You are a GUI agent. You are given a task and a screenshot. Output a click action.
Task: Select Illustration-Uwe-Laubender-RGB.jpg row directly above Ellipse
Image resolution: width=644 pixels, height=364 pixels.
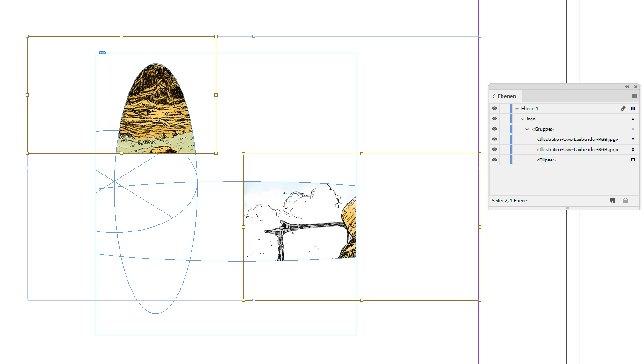pos(564,150)
